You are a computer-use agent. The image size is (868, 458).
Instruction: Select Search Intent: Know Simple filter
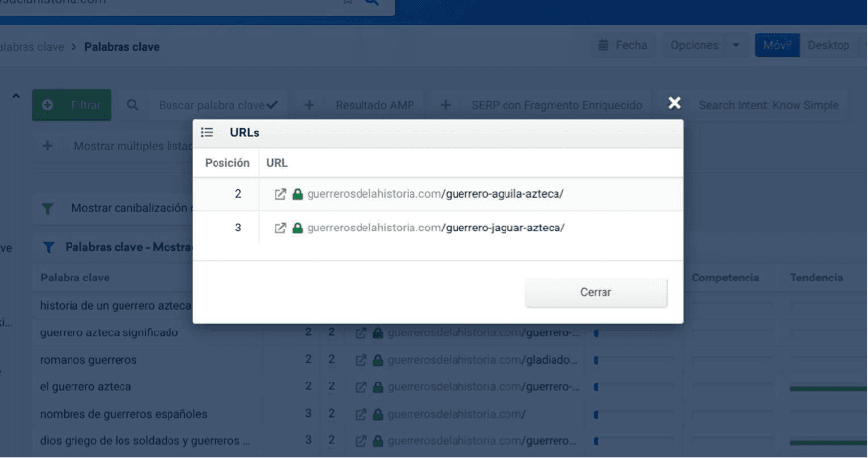pos(768,105)
